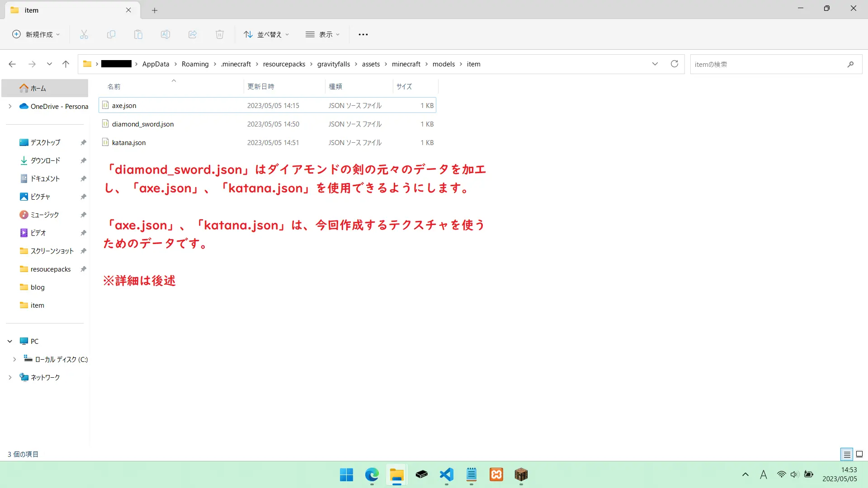Open Visual Studio Code from taskbar
Viewport: 868px width, 488px height.
[x=446, y=474]
